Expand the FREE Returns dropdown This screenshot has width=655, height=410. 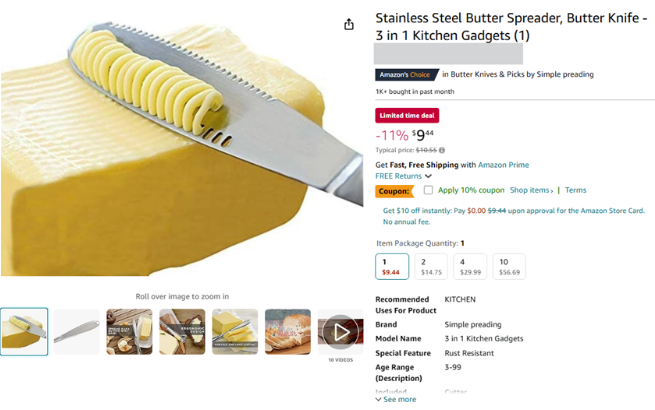pos(404,176)
